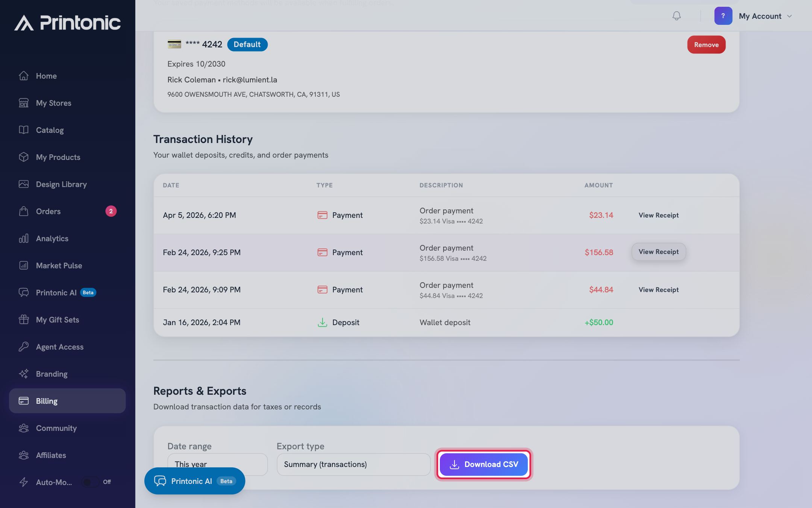Viewport: 812px width, 508px height.
Task: Click the My Stores storefront icon
Action: click(x=24, y=103)
